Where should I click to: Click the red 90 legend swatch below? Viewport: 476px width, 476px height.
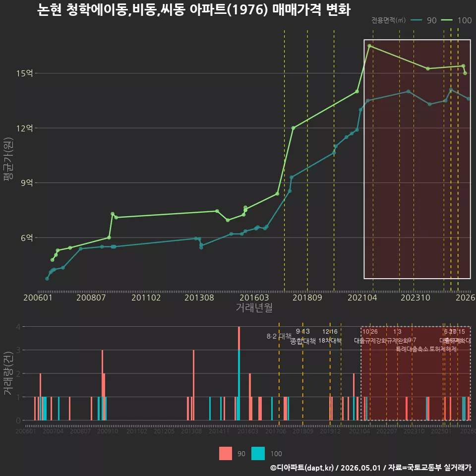(x=225, y=453)
